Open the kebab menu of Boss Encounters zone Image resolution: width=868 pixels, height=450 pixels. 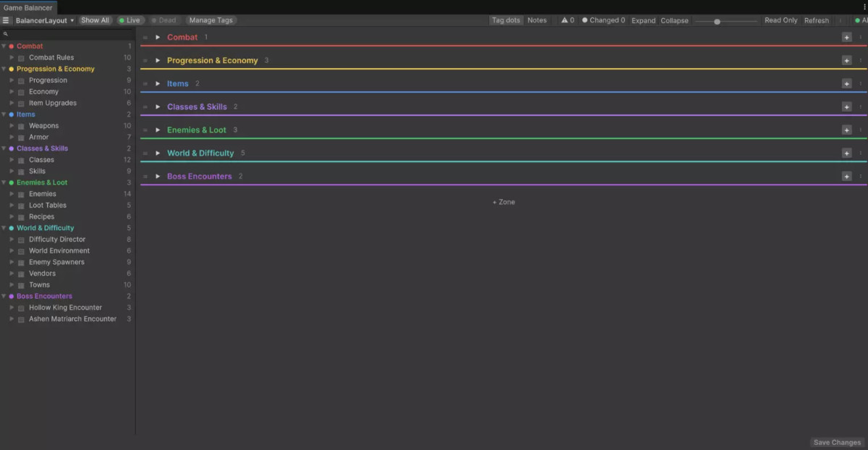[x=860, y=176]
